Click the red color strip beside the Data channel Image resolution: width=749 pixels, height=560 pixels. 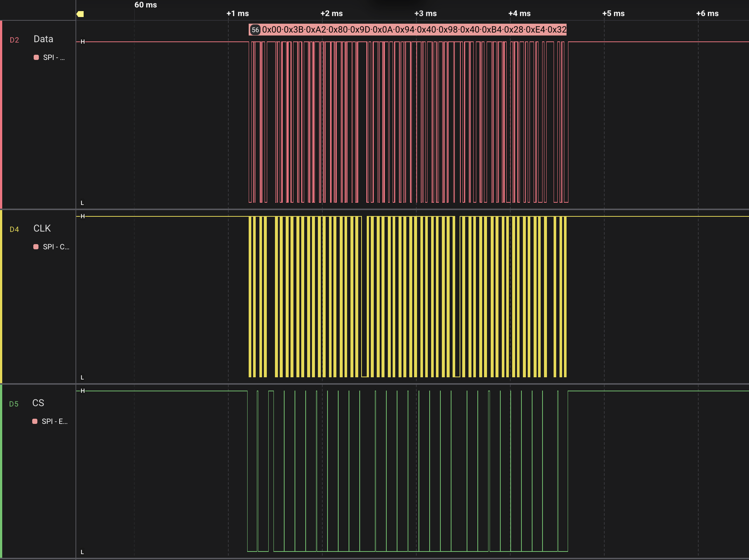pyautogui.click(x=1, y=111)
